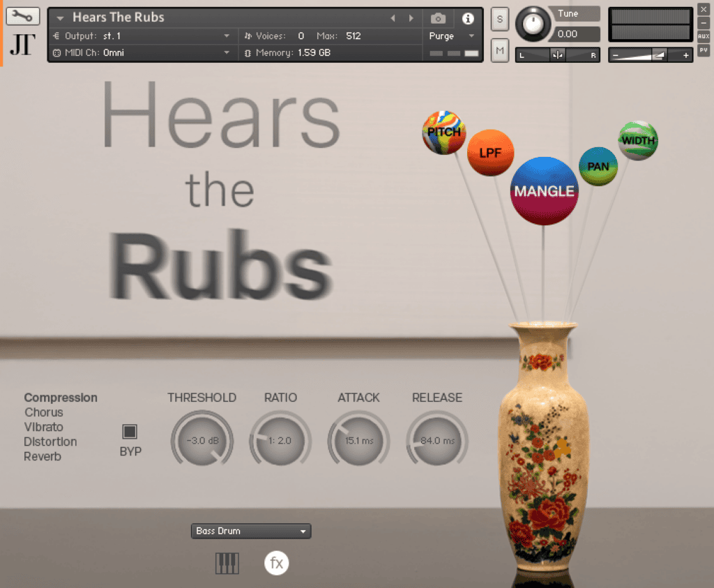Image resolution: width=714 pixels, height=588 pixels.
Task: Go to the previous instrument arrow
Action: tap(393, 18)
